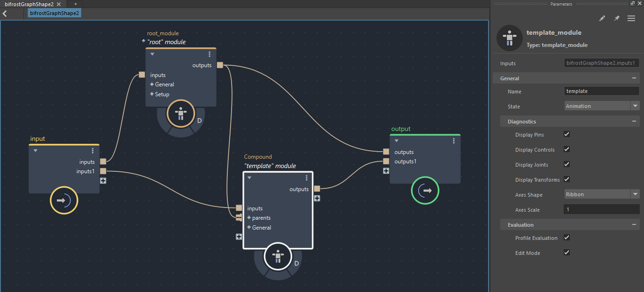Viewport: 644px width, 292px height.
Task: Click the bifrostGraphShape2 breadcrumb button
Action: [x=54, y=13]
